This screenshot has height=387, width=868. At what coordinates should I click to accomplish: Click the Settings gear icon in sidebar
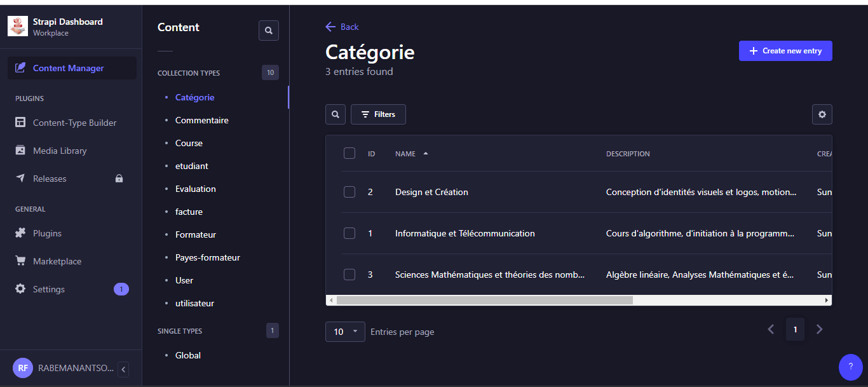[20, 289]
